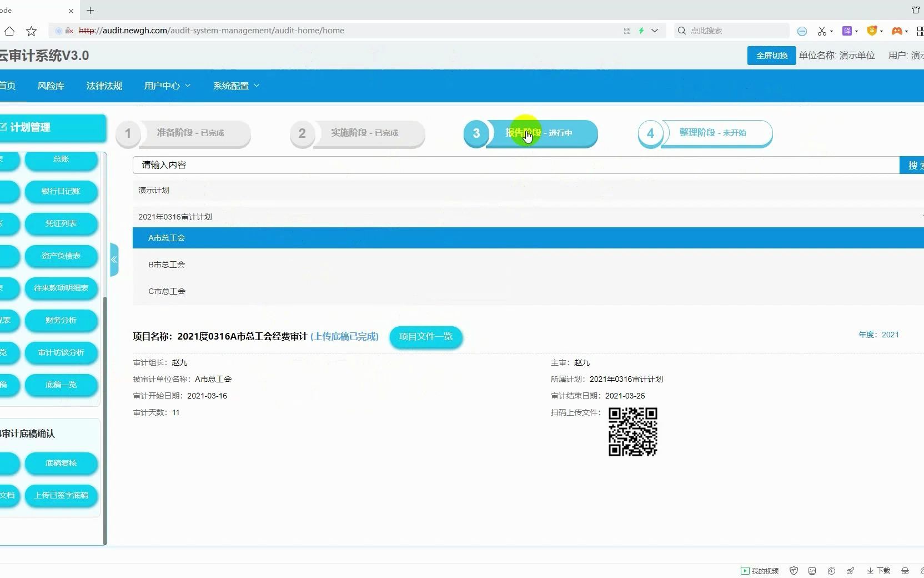Click the 搜索 button beside input

tap(912, 165)
